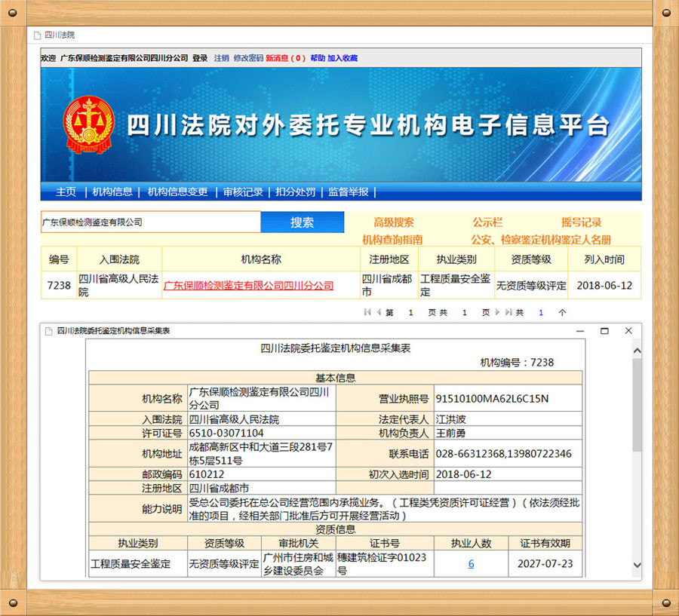This screenshot has height=616, width=679.
Task: Minimize the 信息采集表 window
Action: tap(580, 331)
